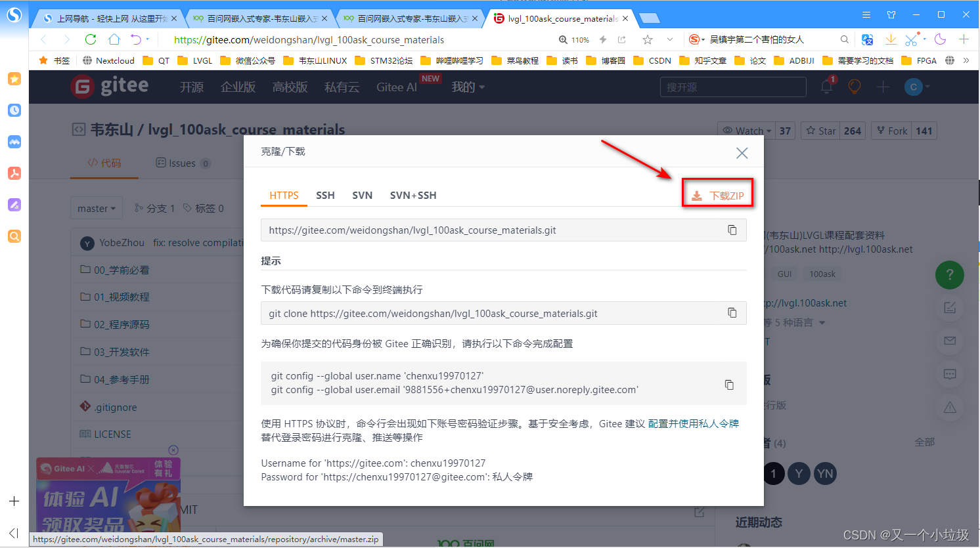980x548 pixels.
Task: Expand the master branch dropdown
Action: (x=96, y=209)
